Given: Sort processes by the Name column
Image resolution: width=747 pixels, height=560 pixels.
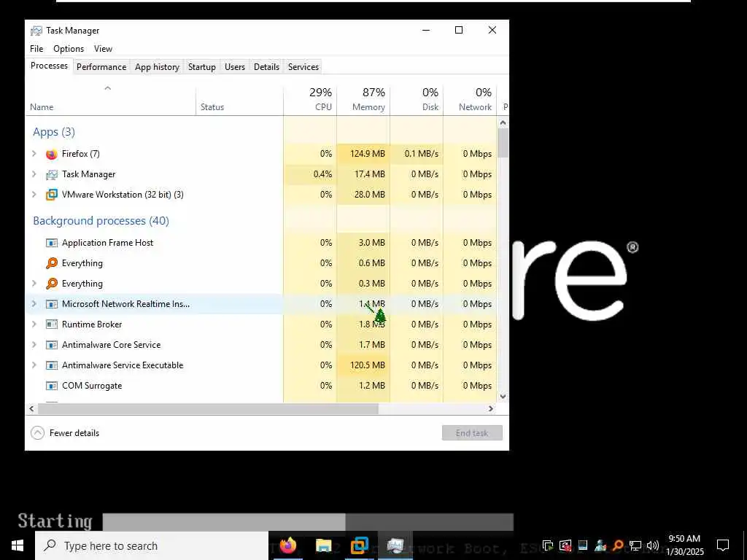Looking at the screenshot, I should [x=111, y=99].
